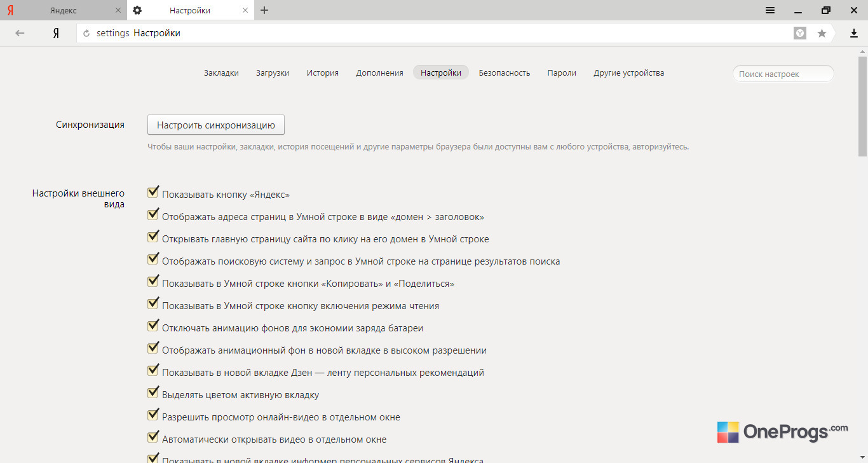Open the Закладки section
Image resolution: width=868 pixels, height=463 pixels.
(221, 73)
